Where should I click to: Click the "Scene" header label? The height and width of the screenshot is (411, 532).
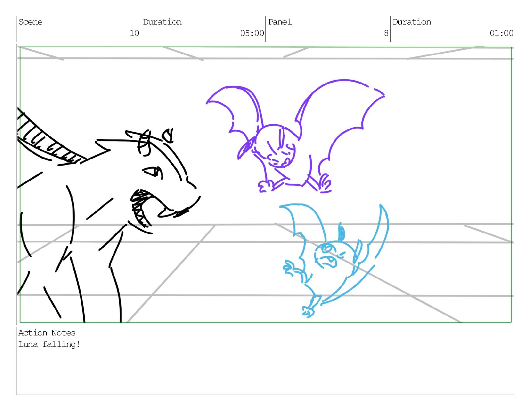tap(31, 22)
